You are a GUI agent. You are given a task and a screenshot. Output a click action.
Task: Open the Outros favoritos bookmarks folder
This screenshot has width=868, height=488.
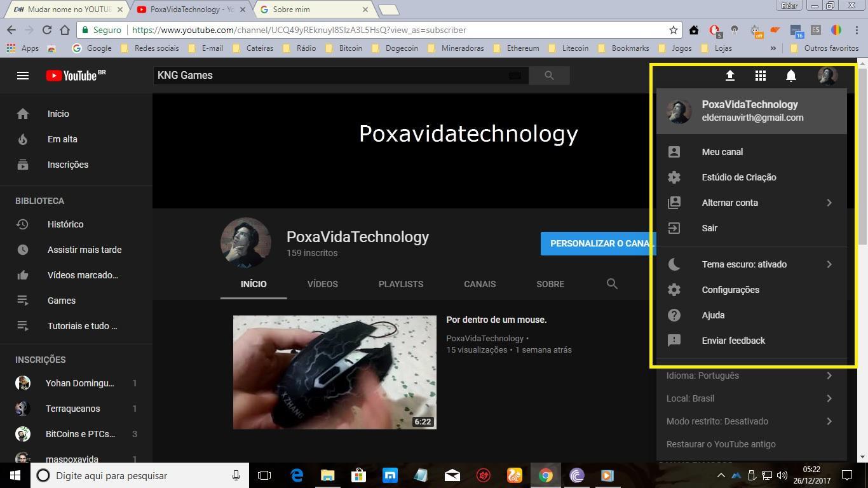(x=825, y=48)
